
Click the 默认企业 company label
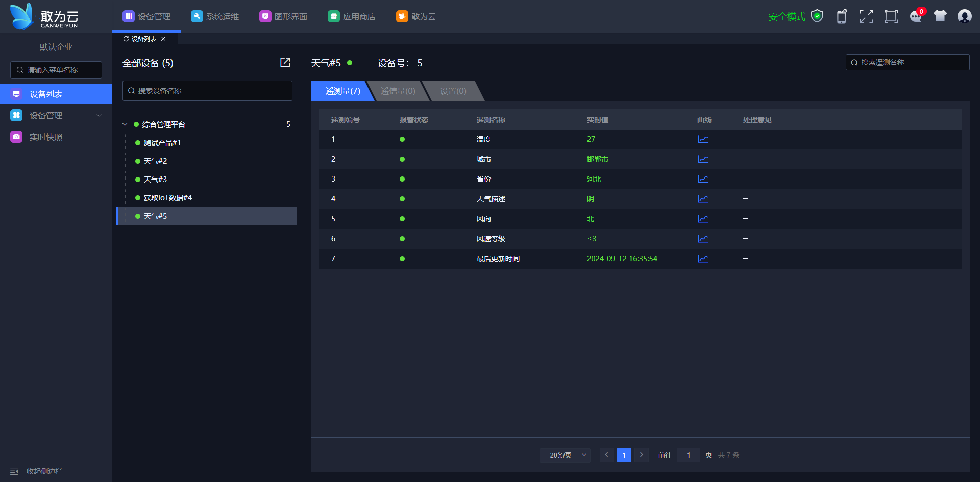click(x=56, y=47)
